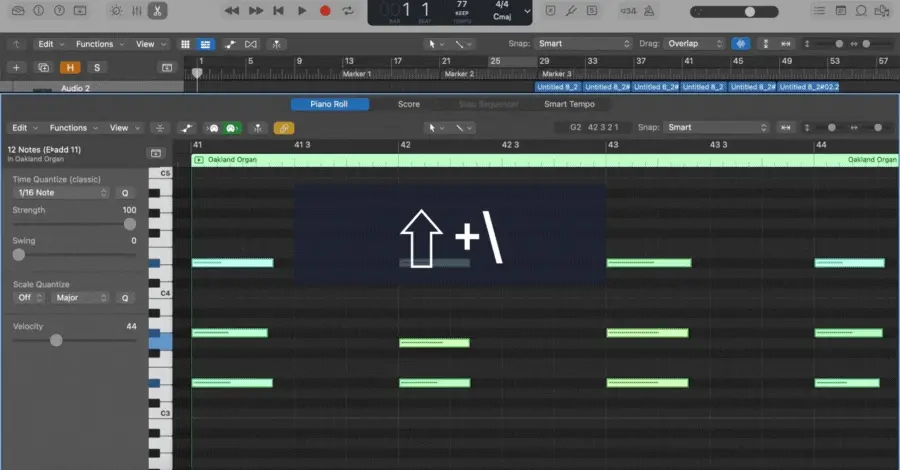Open the media Browsers icon

[x=882, y=10]
